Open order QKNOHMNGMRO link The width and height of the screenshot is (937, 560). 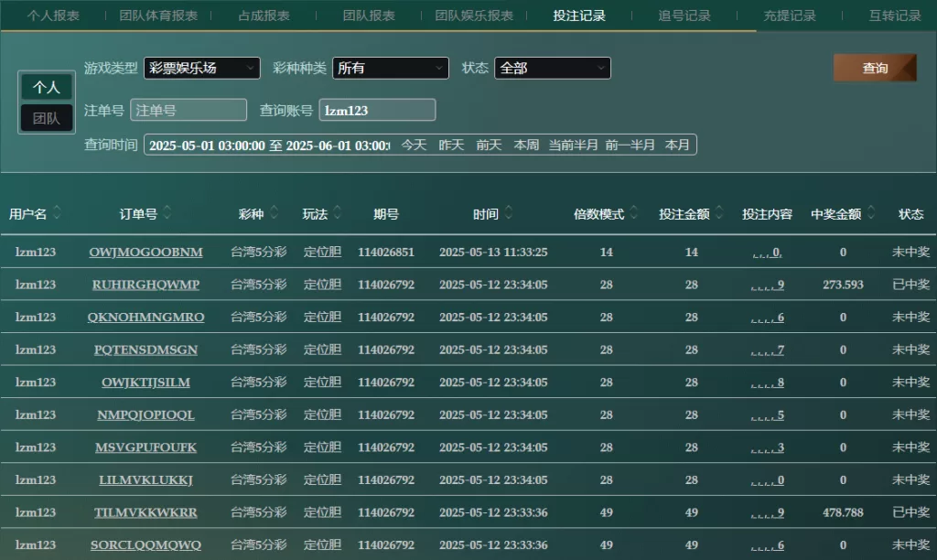click(145, 318)
